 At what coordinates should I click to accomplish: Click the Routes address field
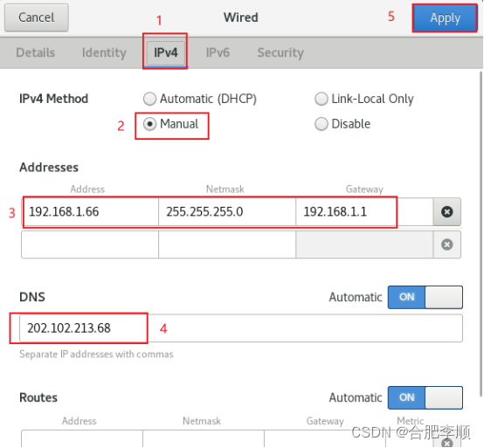coord(82,438)
